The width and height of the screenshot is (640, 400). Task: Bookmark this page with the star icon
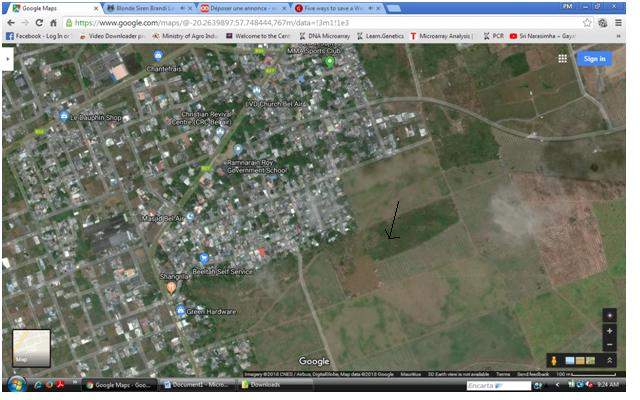coord(588,22)
